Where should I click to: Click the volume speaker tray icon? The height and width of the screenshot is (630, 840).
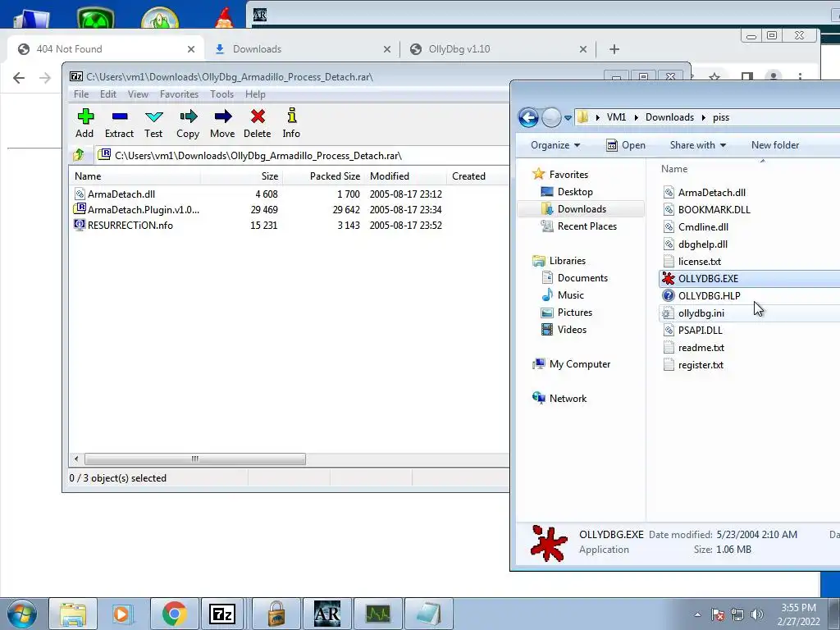pyautogui.click(x=756, y=614)
